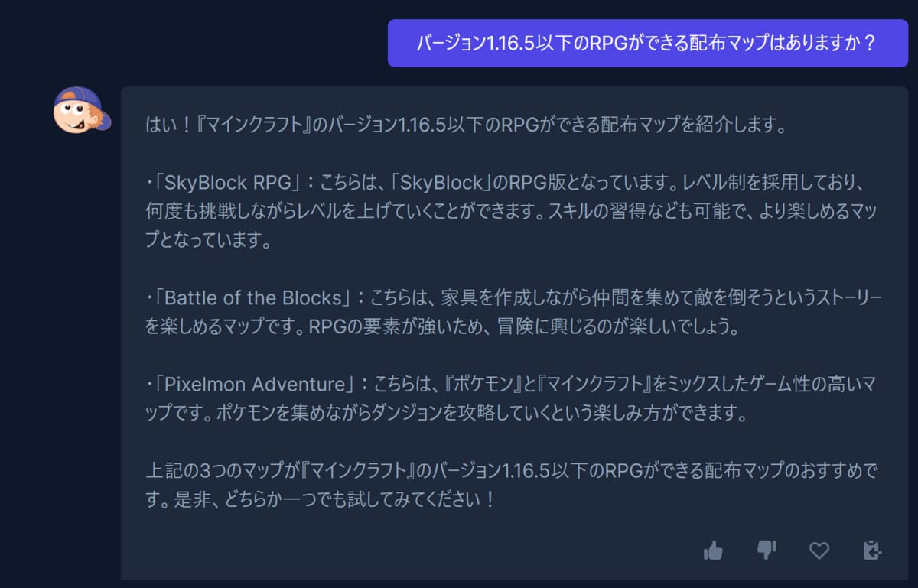Click the cartoon boy avatar with cap
The height and width of the screenshot is (588, 918).
82,110
